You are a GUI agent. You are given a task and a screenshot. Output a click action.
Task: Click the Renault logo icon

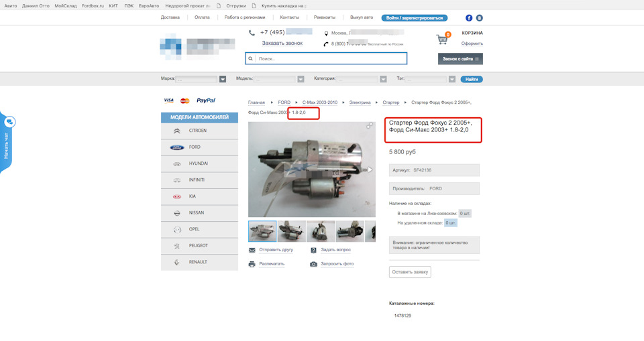click(177, 262)
